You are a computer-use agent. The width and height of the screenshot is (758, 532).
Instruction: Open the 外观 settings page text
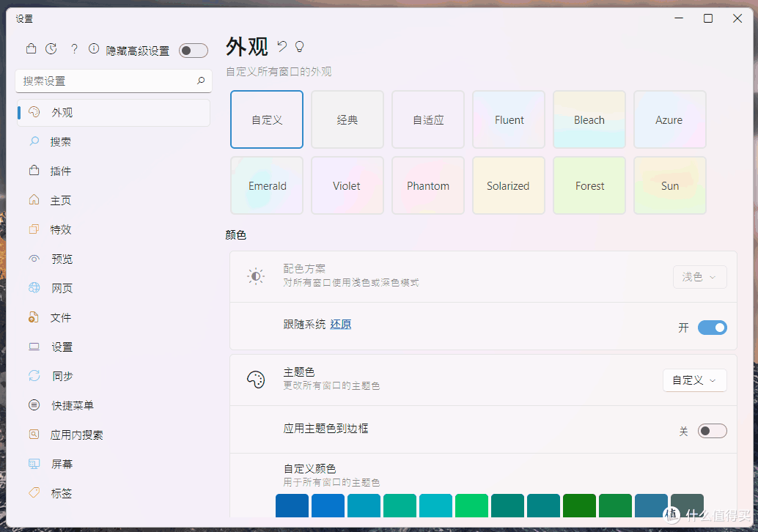point(62,113)
